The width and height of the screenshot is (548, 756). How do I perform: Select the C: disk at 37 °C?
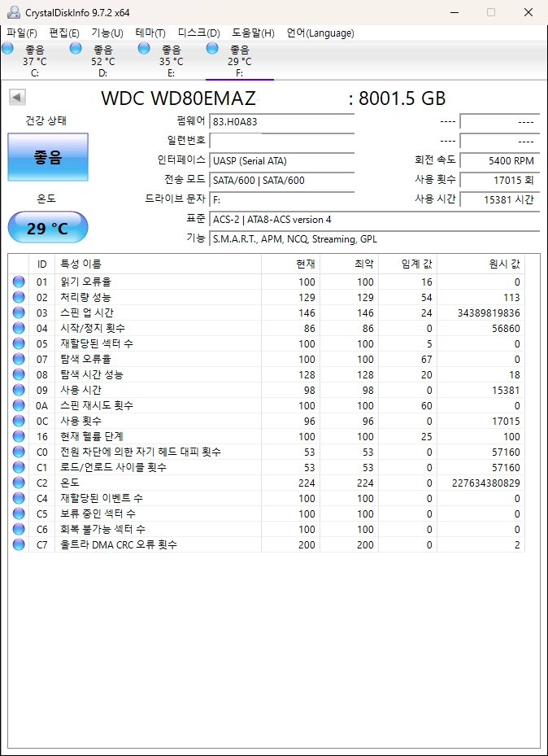(x=34, y=61)
